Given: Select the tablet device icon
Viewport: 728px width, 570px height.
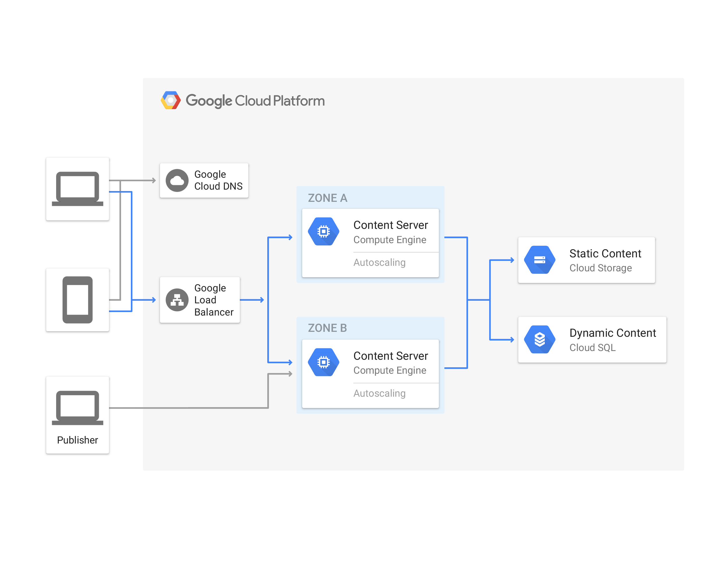Looking at the screenshot, I should point(77,300).
